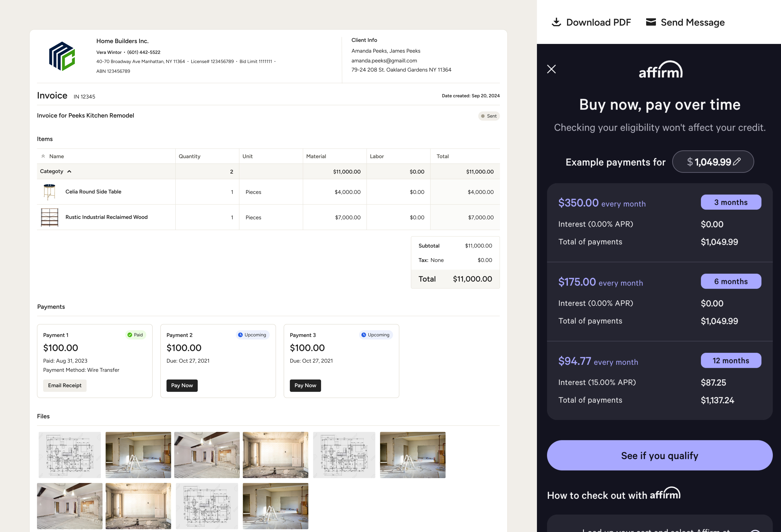Screen dimensions: 781x532
Task: Collapse the Categoty row chevron
Action: (x=69, y=171)
